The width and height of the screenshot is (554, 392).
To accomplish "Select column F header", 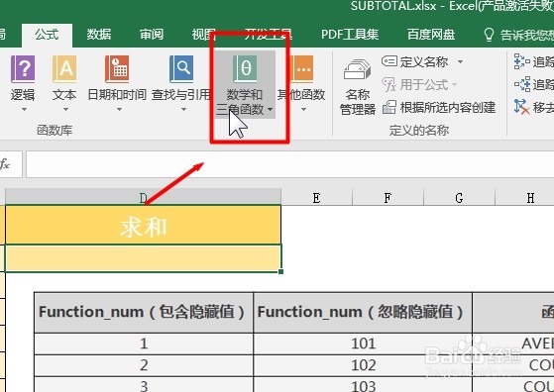I will click(x=388, y=197).
